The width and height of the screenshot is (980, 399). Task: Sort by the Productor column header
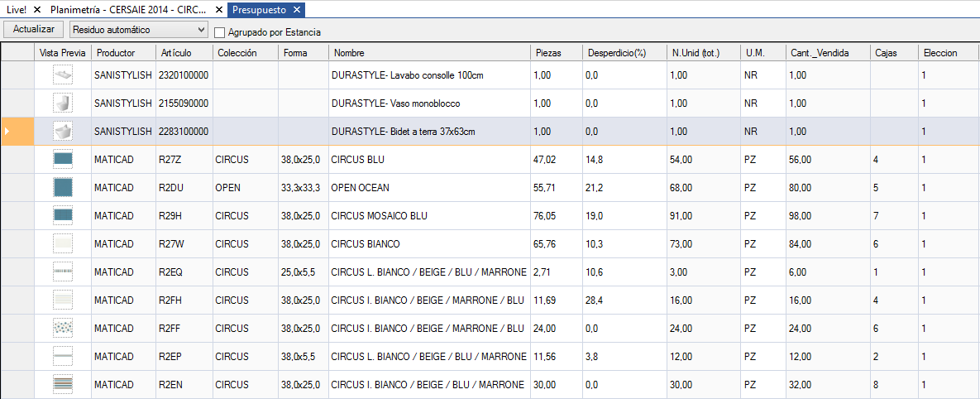(x=124, y=52)
